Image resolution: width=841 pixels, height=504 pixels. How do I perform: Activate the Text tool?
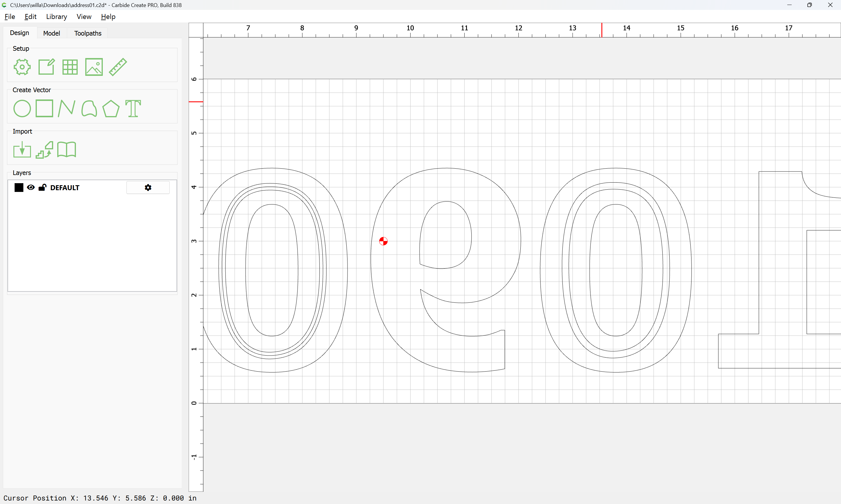pos(133,109)
